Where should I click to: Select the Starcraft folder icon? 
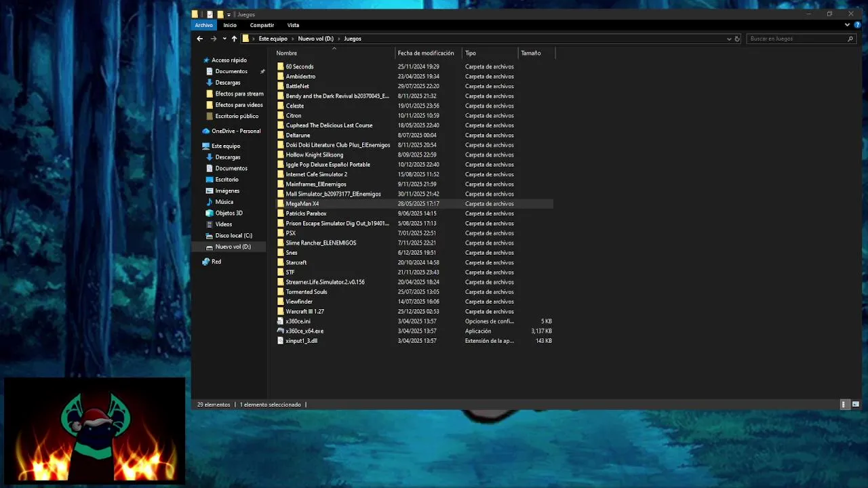pos(280,262)
